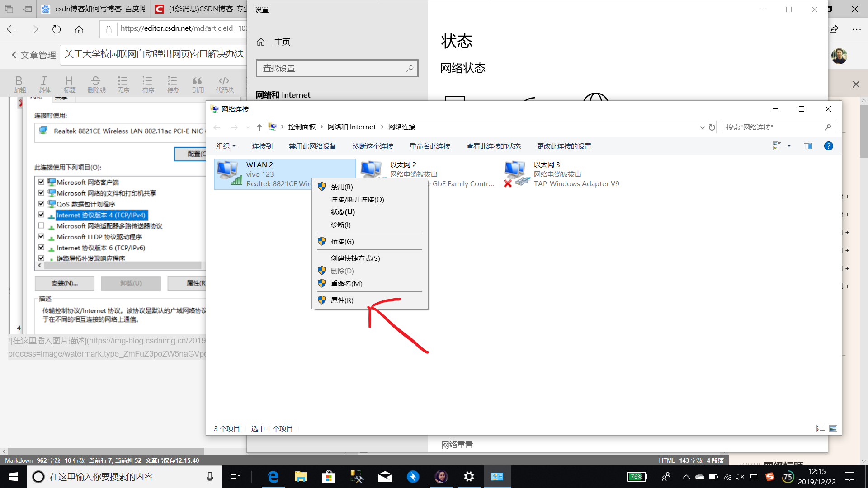Apply bold formatting in the markdown editor
The image size is (868, 488).
point(19,84)
